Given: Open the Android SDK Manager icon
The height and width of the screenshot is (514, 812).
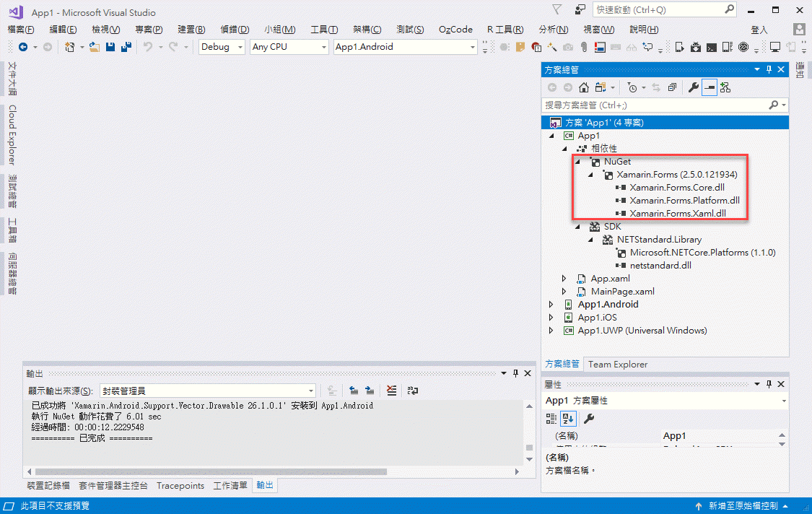Looking at the screenshot, I should [x=696, y=47].
